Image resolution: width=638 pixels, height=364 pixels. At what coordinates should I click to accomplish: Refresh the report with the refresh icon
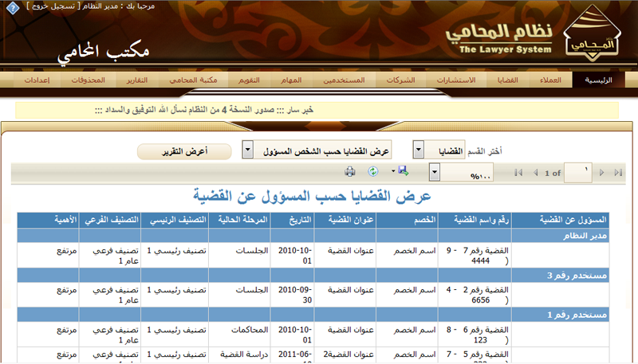click(x=372, y=172)
